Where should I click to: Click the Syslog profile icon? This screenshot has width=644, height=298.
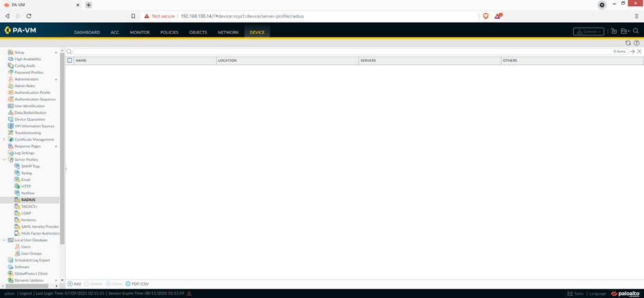18,173
